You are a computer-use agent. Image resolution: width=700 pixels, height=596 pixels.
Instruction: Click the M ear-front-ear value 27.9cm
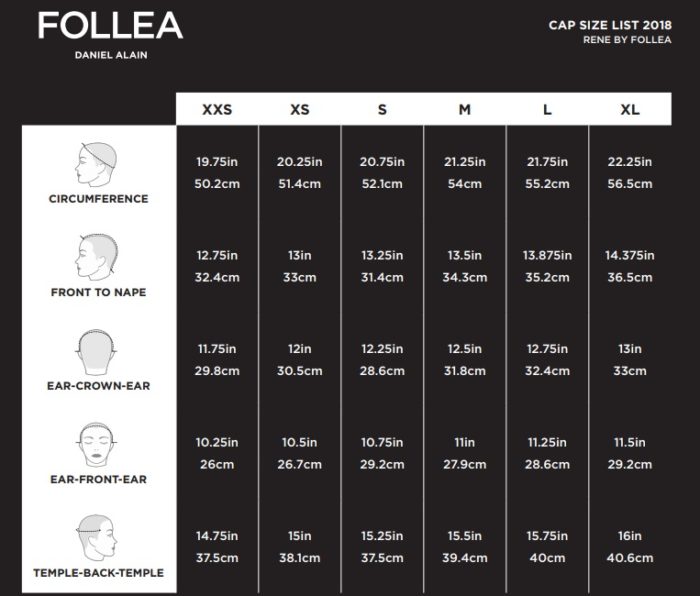[x=465, y=464]
